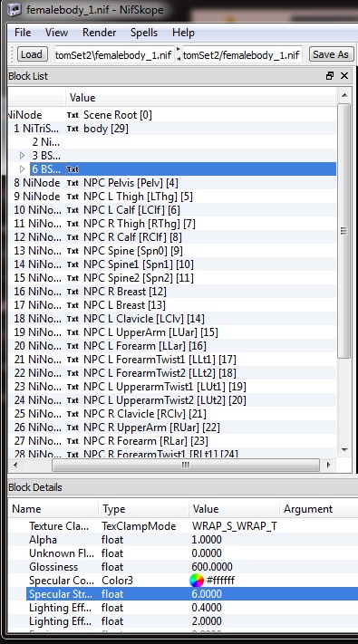Select the Glossiness value 600.0000

tap(212, 567)
